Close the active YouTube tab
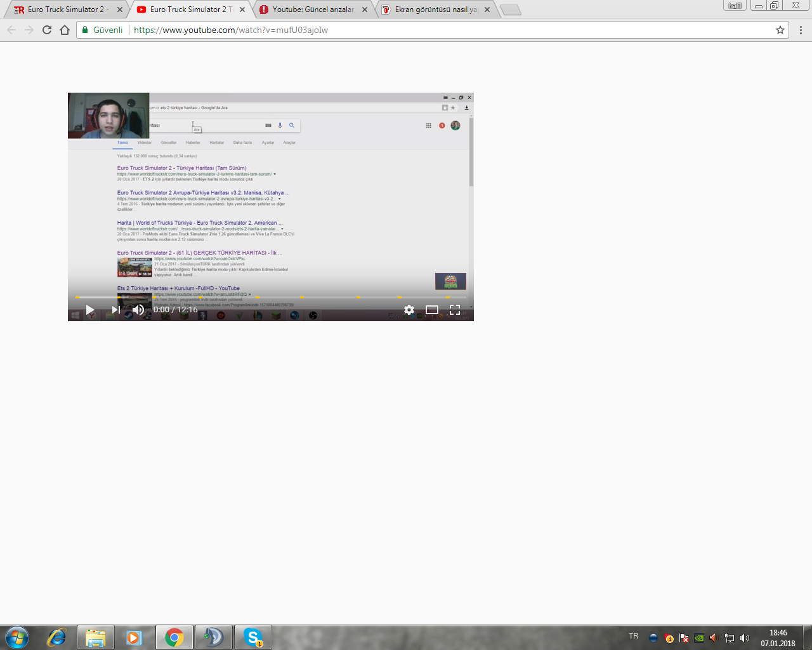Screen dimensions: 812x650 tap(242, 10)
